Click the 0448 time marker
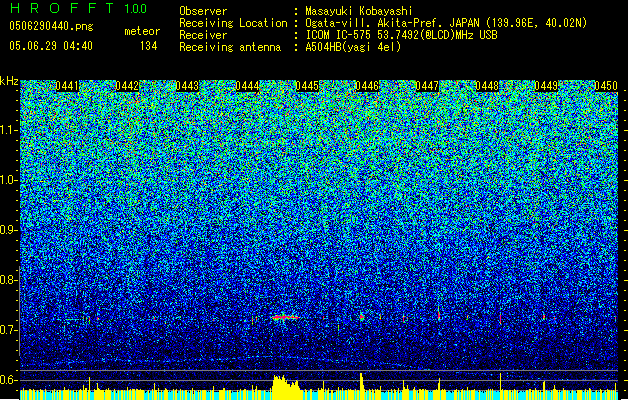The width and height of the screenshot is (629, 400). [487, 86]
